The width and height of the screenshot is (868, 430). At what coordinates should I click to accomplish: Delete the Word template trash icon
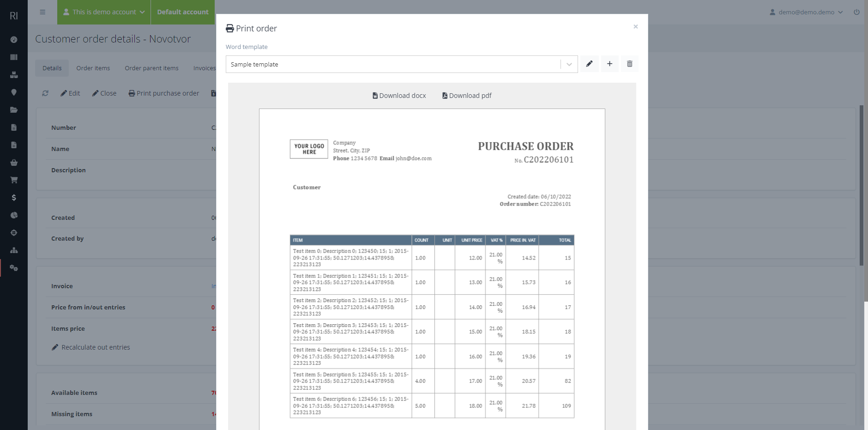pyautogui.click(x=629, y=64)
